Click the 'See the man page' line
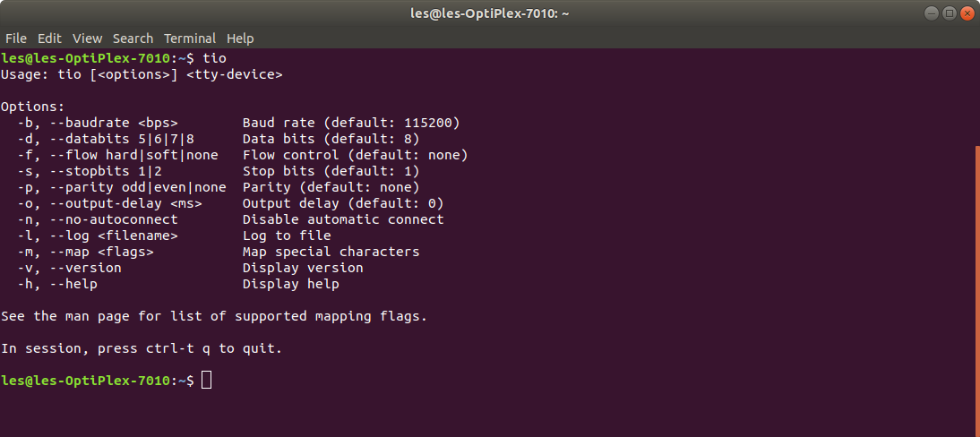980x437 pixels. coord(214,316)
